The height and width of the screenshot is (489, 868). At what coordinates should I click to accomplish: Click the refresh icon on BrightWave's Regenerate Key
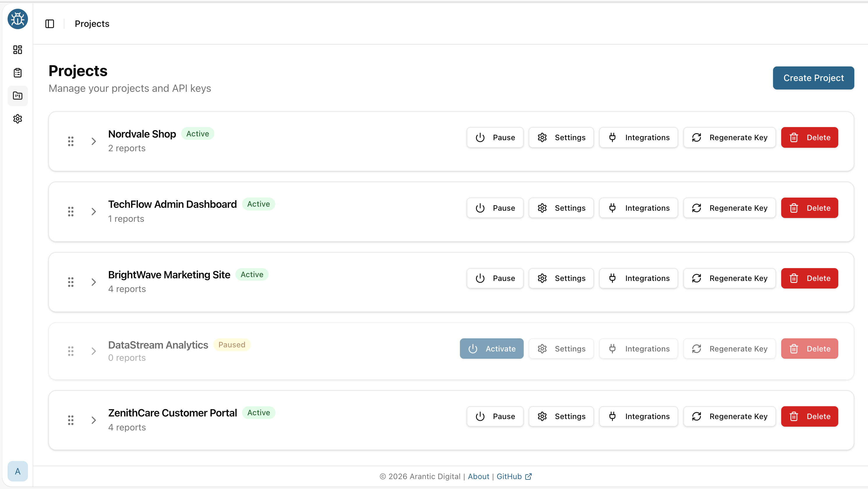[697, 278]
